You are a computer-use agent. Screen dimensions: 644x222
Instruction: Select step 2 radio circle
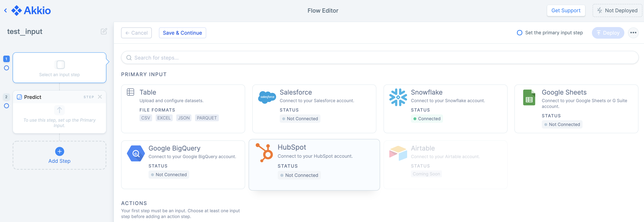6,106
